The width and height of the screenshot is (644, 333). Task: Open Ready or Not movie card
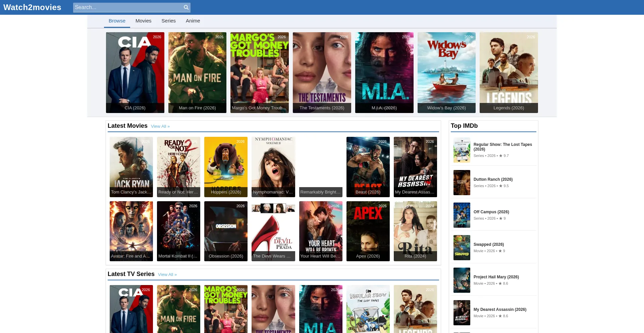tap(178, 167)
